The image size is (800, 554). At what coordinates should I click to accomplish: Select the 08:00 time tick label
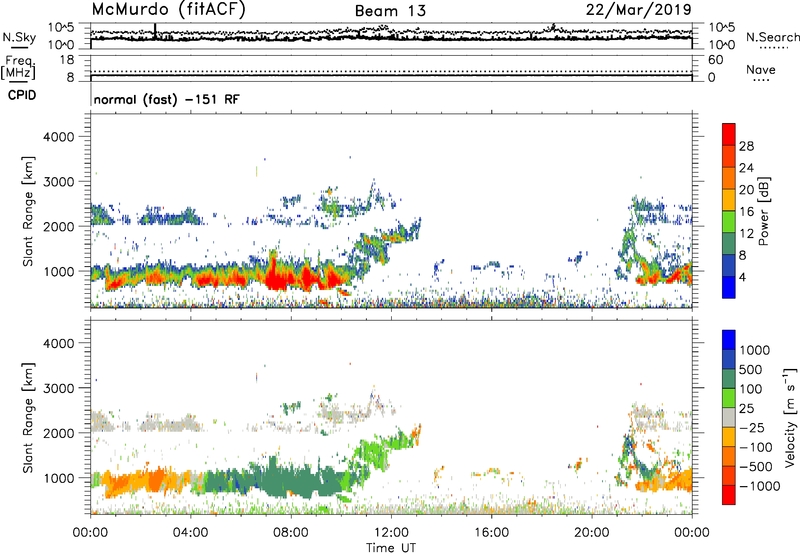coord(290,533)
